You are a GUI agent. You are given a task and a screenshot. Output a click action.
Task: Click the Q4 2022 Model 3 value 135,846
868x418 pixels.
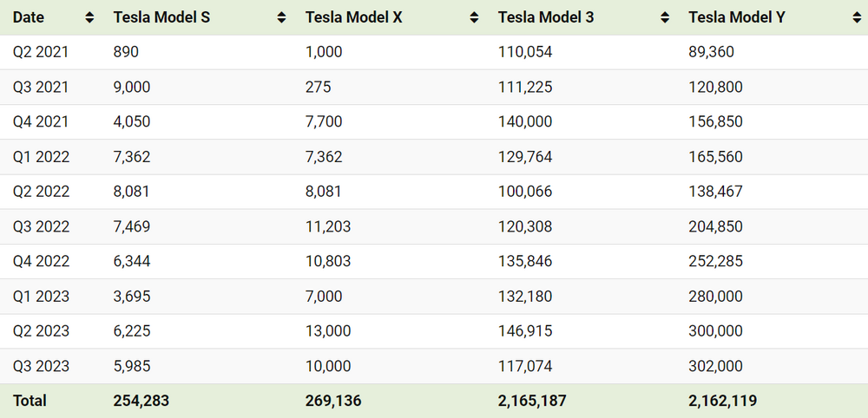[525, 262]
